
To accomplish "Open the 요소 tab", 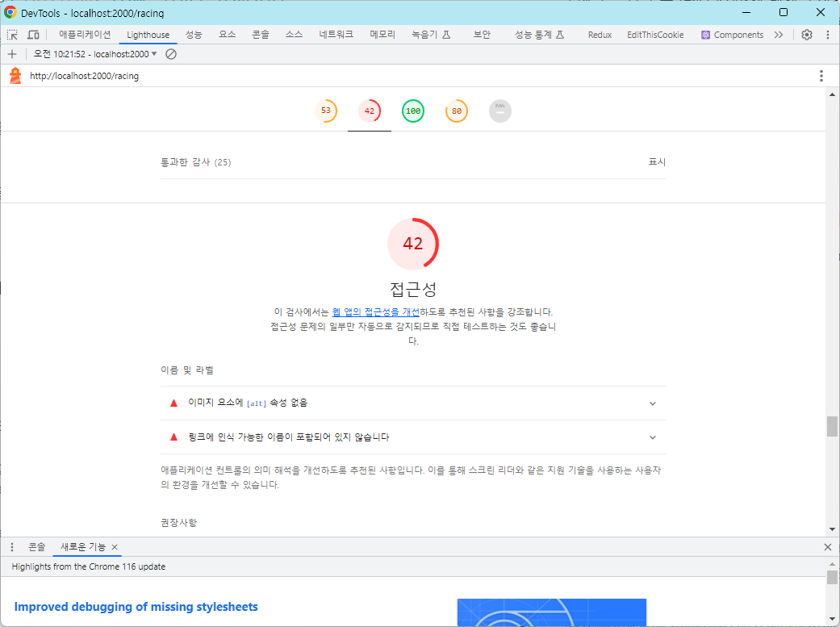I will tap(227, 35).
